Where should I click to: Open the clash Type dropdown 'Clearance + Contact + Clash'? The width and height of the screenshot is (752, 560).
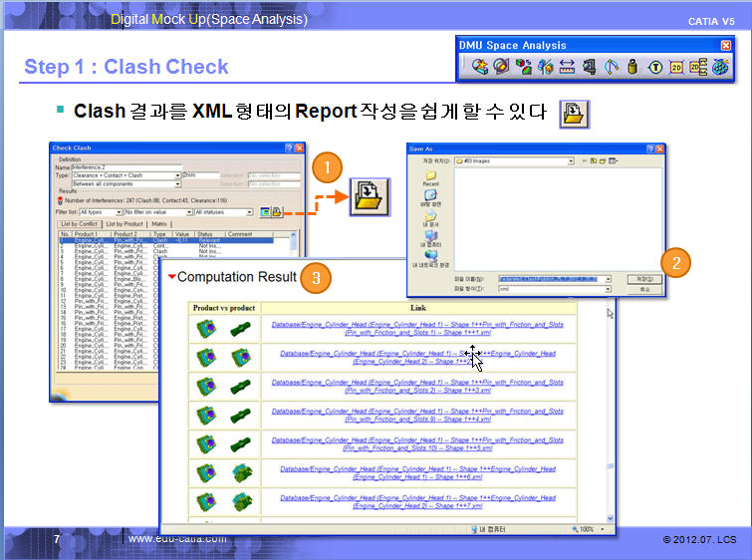click(x=177, y=174)
